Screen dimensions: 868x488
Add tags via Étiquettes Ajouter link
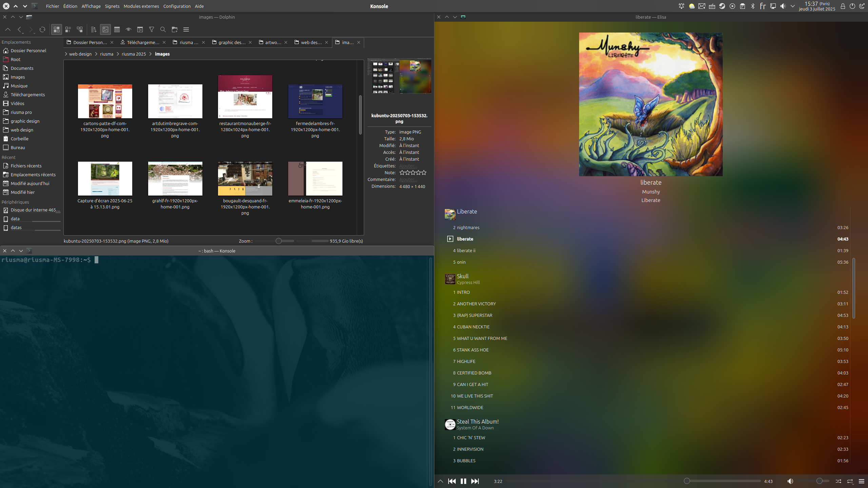(408, 166)
